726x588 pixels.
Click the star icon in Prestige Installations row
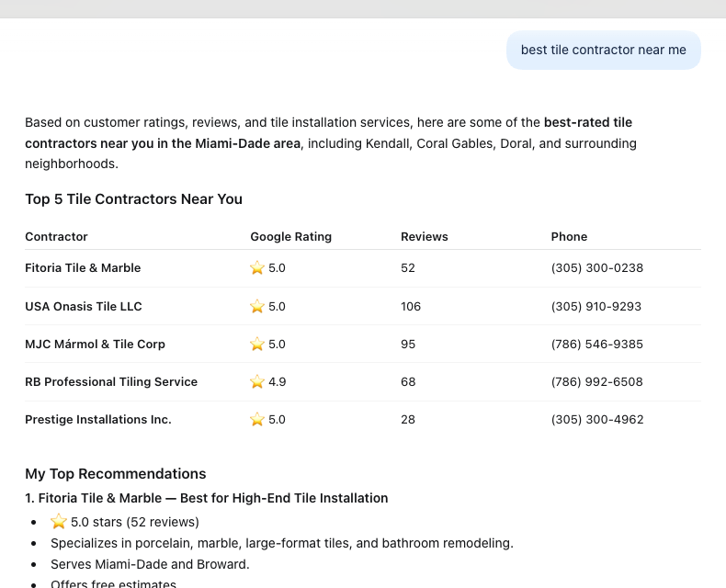click(257, 419)
